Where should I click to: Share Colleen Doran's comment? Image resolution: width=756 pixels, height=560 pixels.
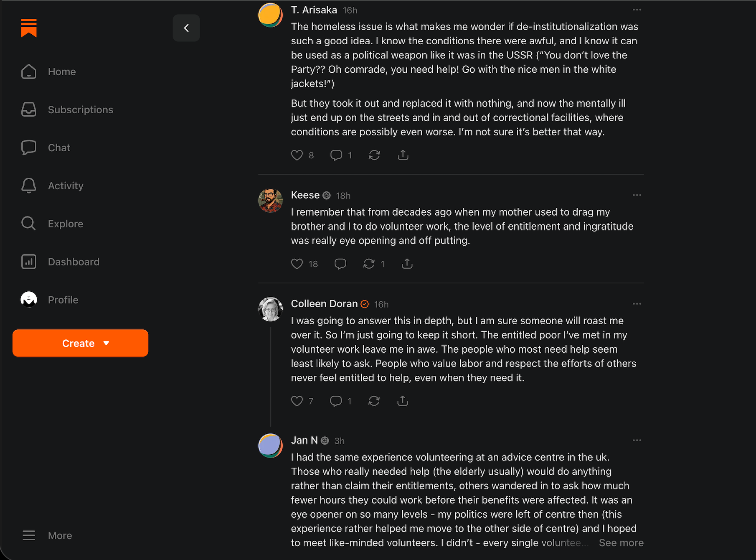click(x=403, y=401)
